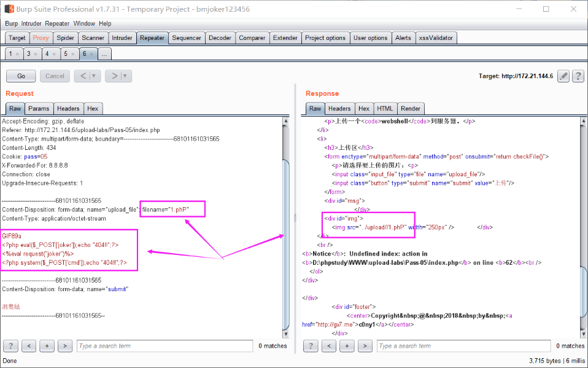Show request Headers view

pos(68,109)
